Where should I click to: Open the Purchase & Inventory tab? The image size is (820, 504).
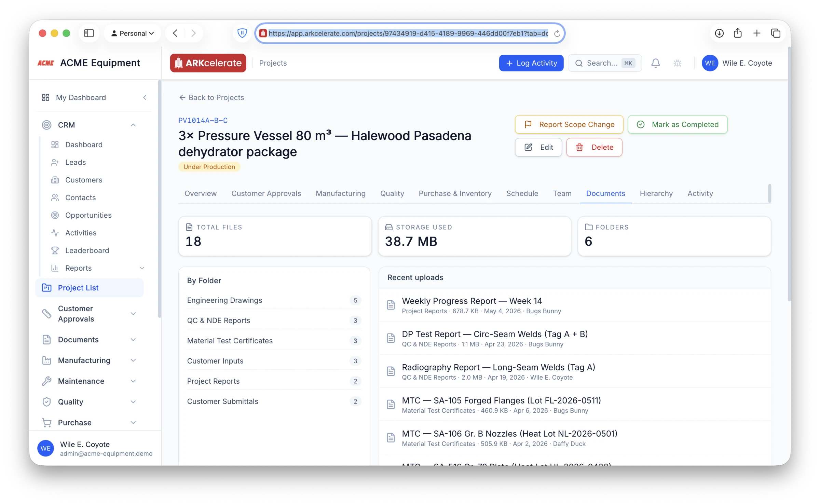point(455,194)
